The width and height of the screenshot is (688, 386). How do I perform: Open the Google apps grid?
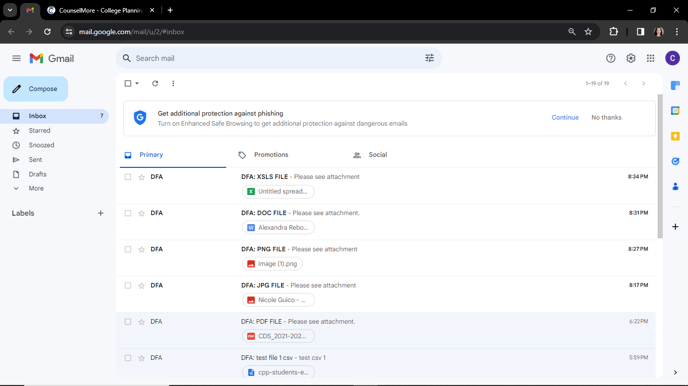click(x=651, y=58)
